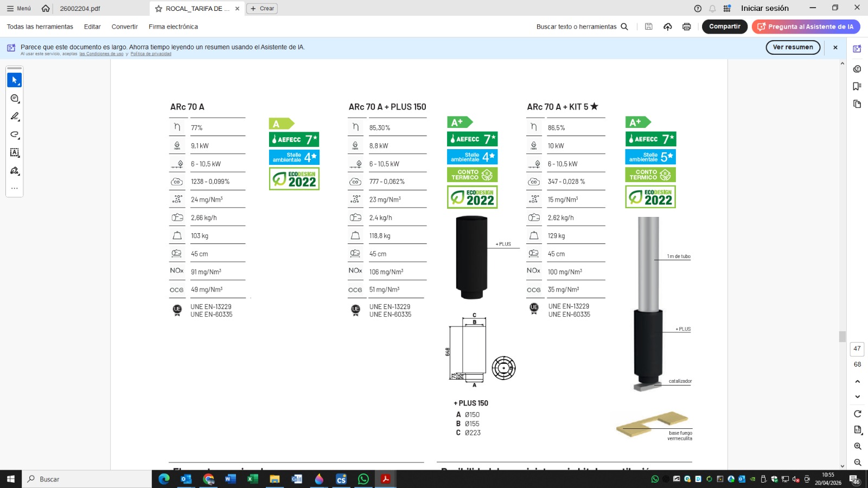
Task: Dismiss the AI summary banner
Action: (x=835, y=47)
